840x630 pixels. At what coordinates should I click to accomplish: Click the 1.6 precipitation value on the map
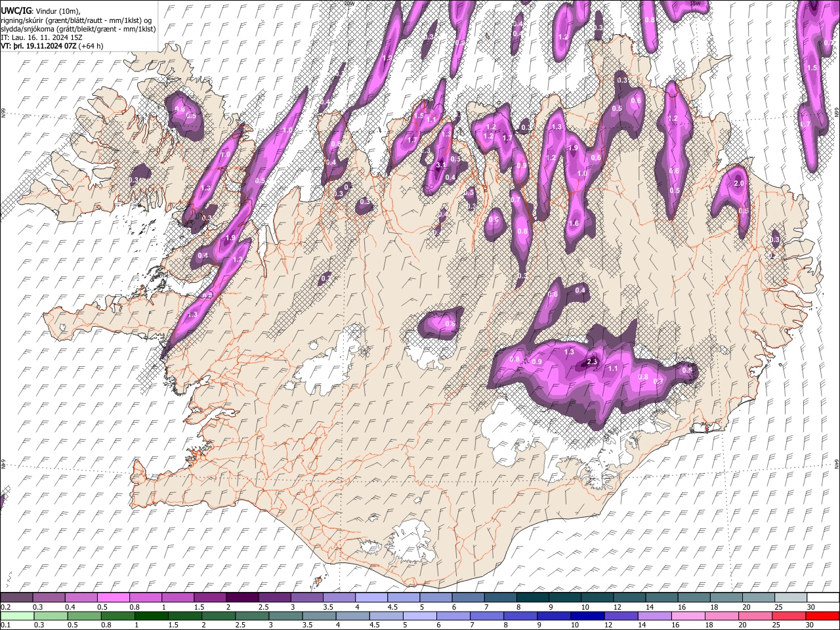pos(574,224)
